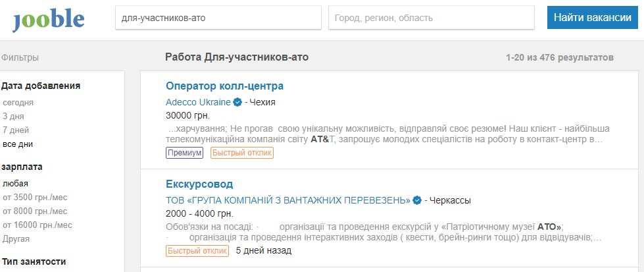Click verified badge next to Adecco Ukraine
Image resolution: width=644 pixels, height=272 pixels.
(x=237, y=102)
